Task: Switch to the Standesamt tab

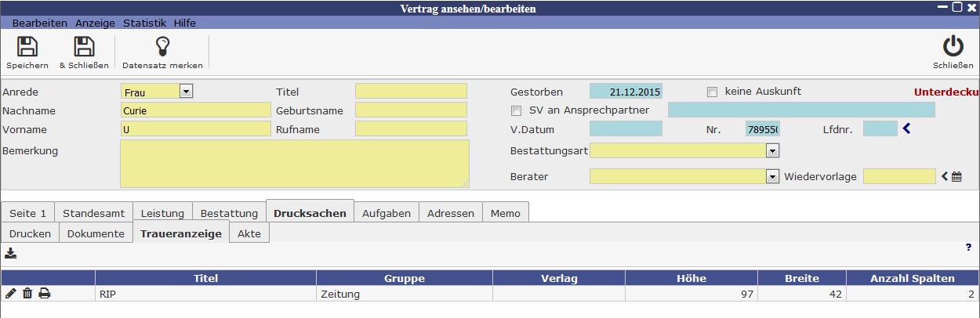Action: (x=93, y=213)
